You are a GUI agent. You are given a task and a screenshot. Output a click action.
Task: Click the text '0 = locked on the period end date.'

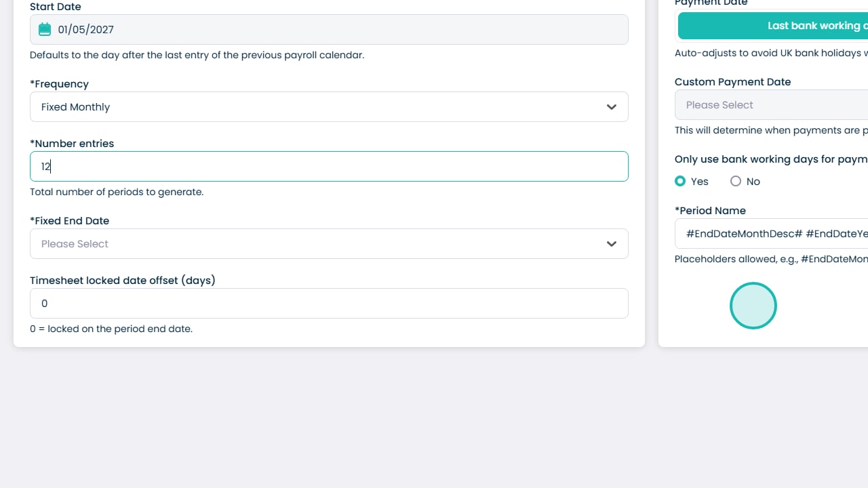tap(111, 329)
